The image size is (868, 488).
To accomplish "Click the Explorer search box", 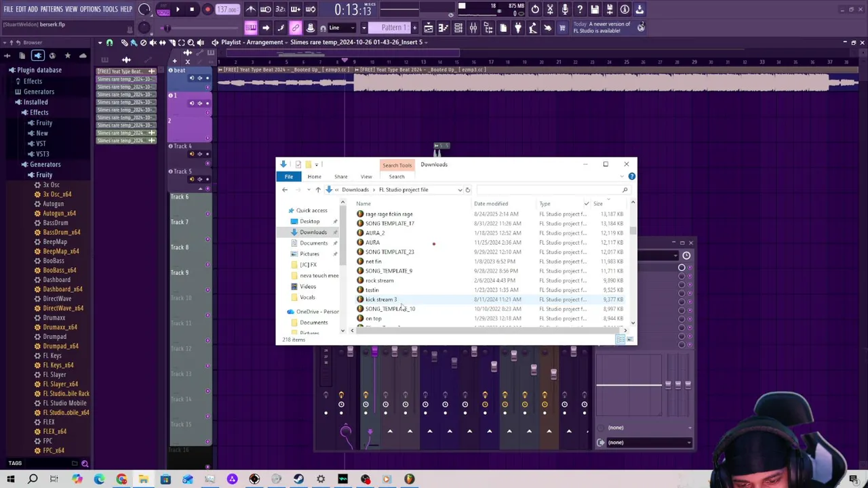I will tap(552, 190).
